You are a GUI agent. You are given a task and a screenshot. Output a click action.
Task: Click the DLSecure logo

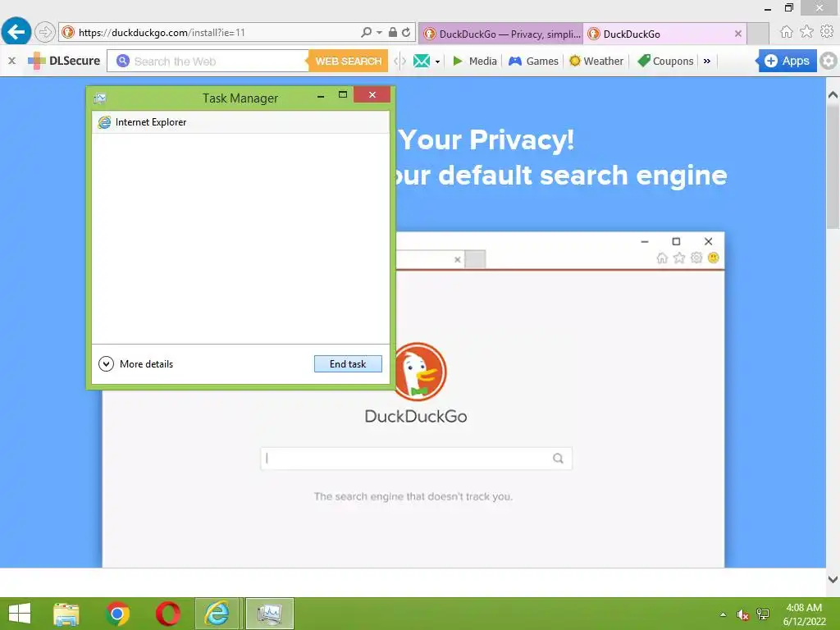pos(64,61)
